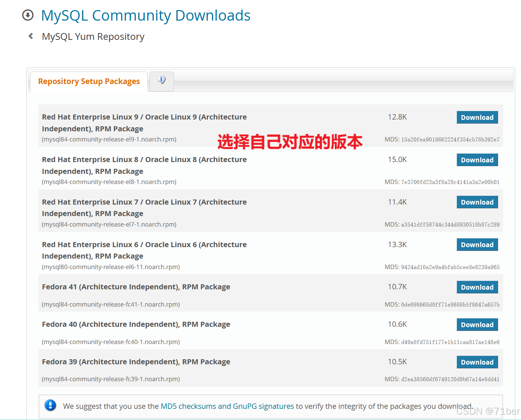Click MD5 hash a3541dff58744c344d8930518b87c289
This screenshot has width=521, height=420.
pyautogui.click(x=450, y=225)
